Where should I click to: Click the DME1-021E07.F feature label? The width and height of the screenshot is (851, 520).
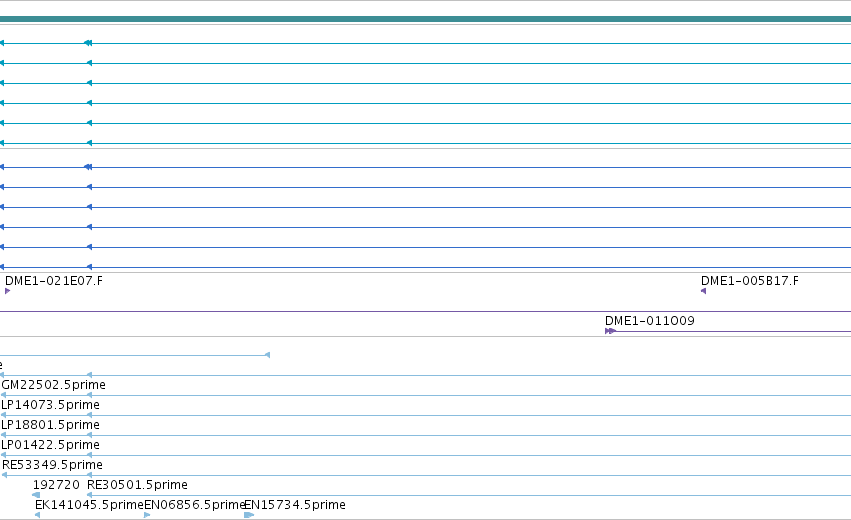[54, 281]
